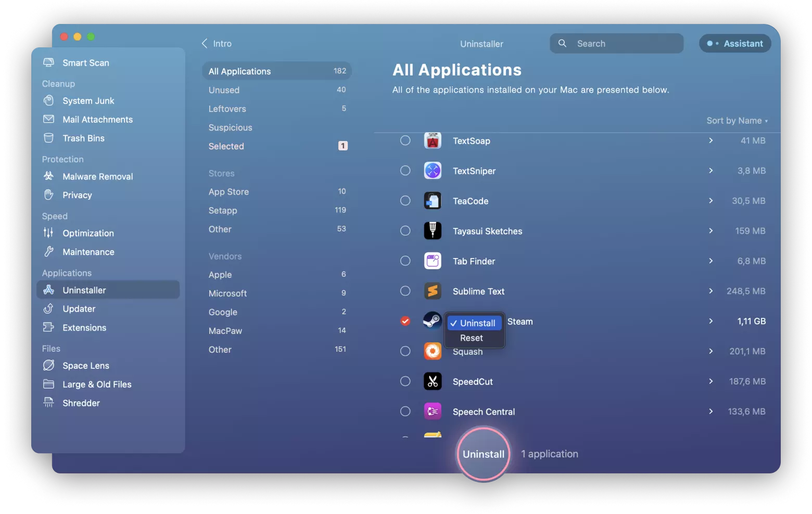
Task: Click the Tayasui Sketches app icon
Action: point(433,230)
